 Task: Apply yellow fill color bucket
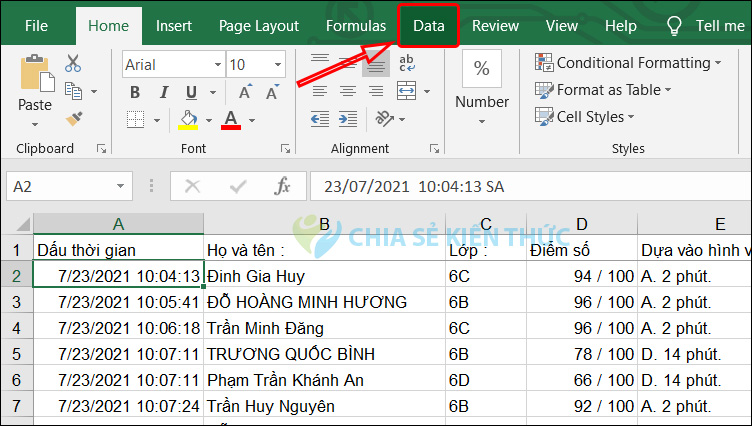(x=188, y=119)
